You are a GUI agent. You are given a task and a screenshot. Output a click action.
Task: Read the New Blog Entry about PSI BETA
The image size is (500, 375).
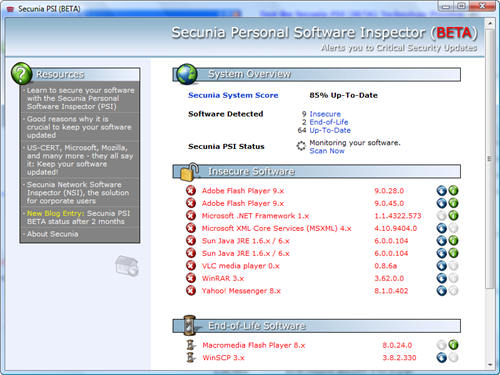(80, 217)
